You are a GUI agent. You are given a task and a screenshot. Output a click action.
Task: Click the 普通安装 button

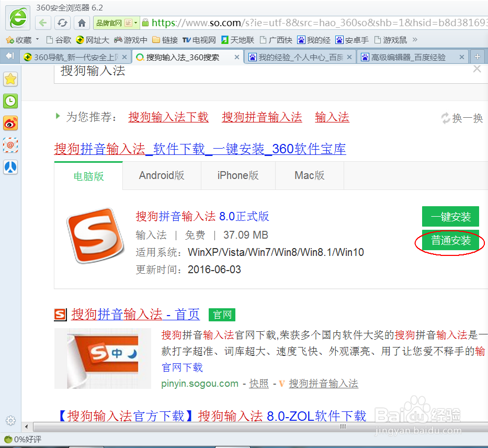[450, 240]
